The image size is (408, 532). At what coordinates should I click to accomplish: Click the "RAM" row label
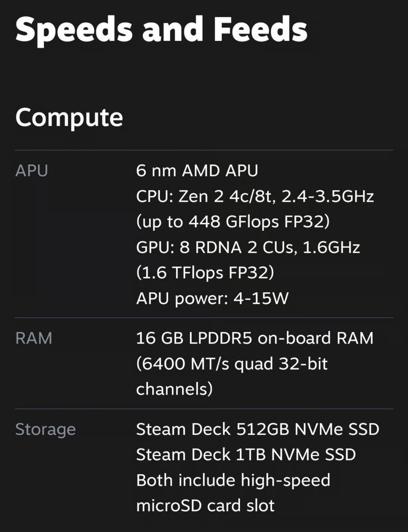tap(34, 338)
